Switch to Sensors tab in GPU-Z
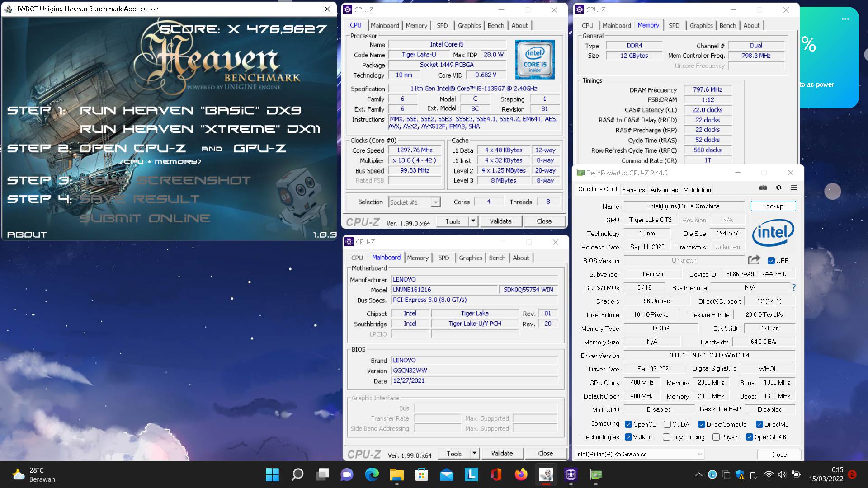The height and width of the screenshot is (488, 868). click(x=633, y=190)
